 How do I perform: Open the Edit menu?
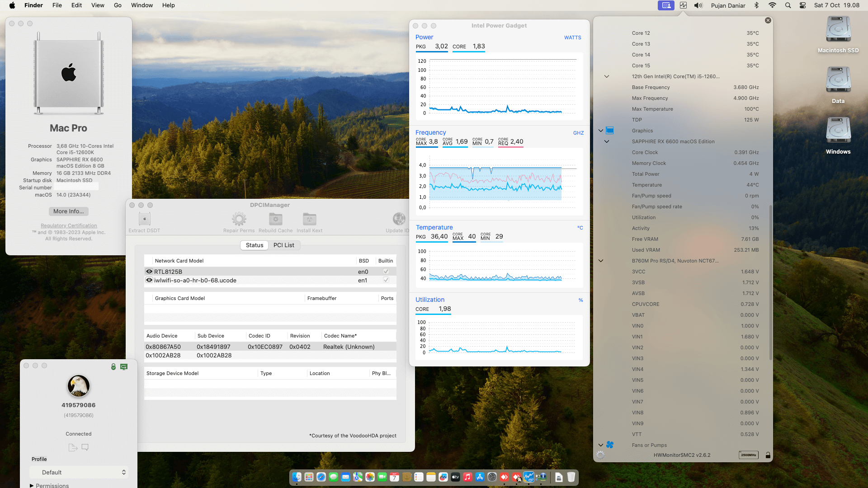tap(77, 5)
